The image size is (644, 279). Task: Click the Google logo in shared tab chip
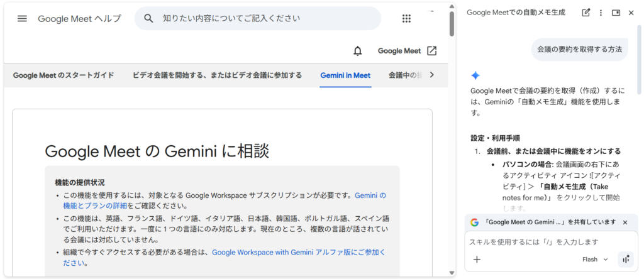[474, 222]
